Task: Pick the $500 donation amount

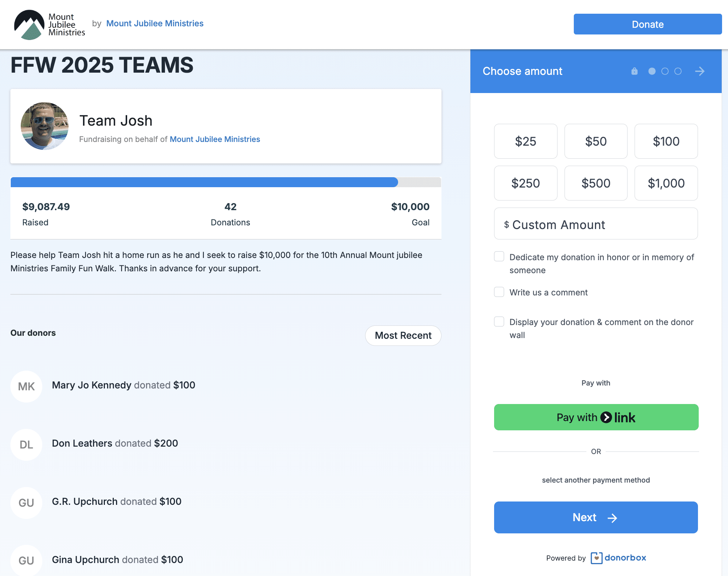Action: click(x=596, y=183)
